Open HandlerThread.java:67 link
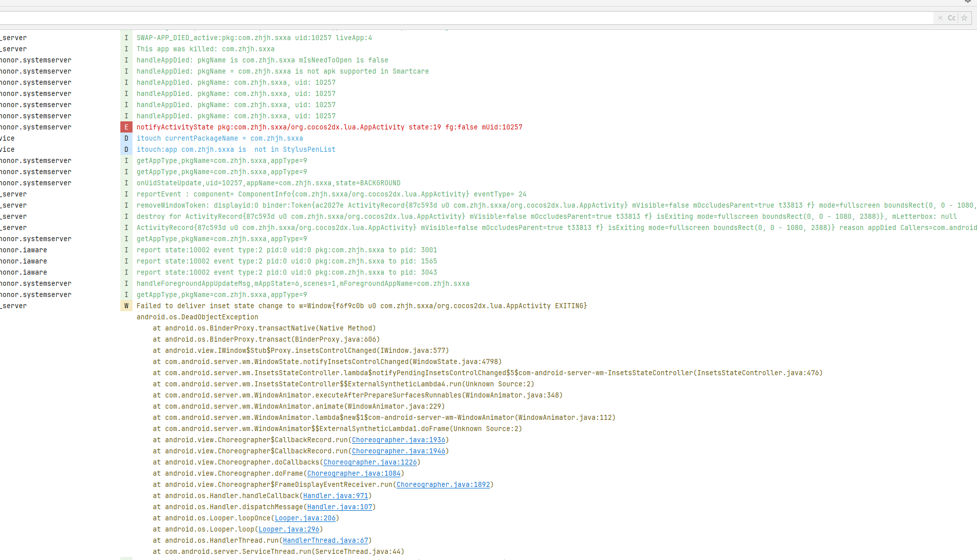 325,541
